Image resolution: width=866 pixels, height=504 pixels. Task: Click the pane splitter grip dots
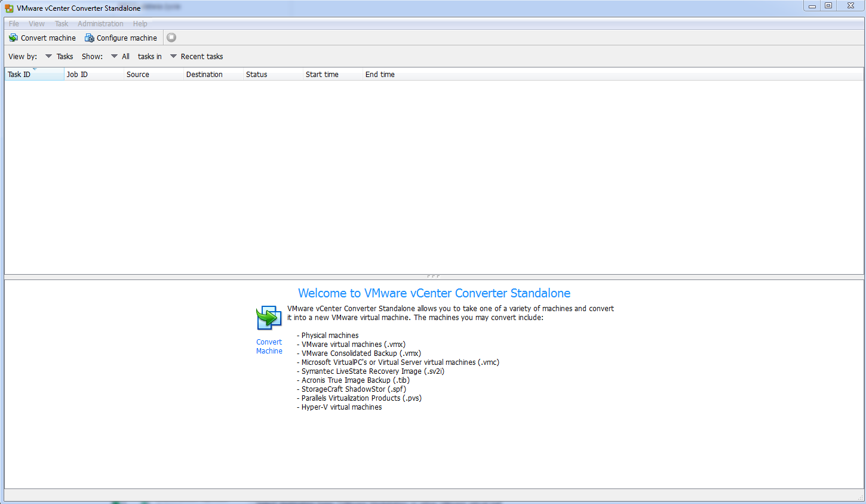434,276
